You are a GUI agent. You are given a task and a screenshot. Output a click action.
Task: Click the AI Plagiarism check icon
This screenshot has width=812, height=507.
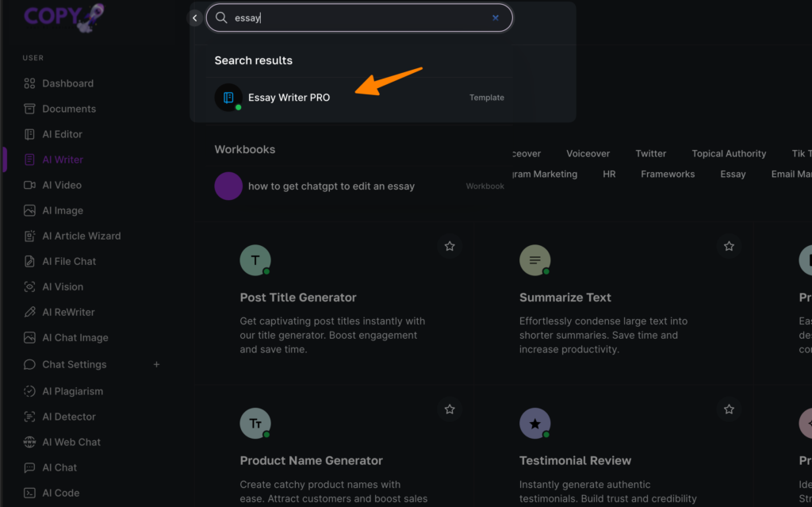29,391
